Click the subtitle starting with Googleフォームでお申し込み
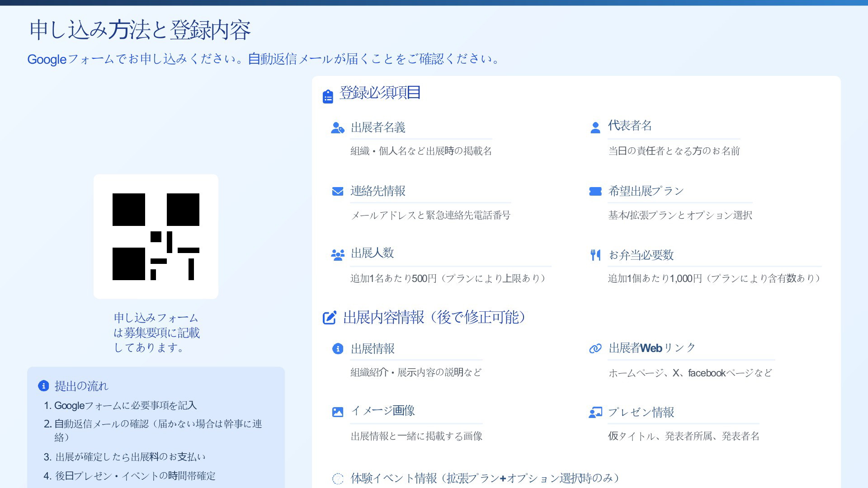 [x=264, y=59]
